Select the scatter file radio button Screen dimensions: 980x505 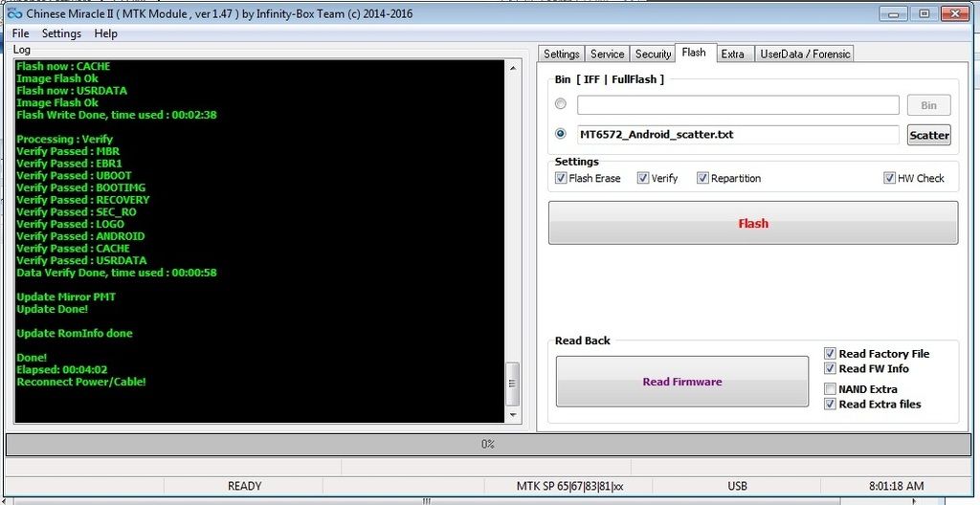[x=561, y=134]
